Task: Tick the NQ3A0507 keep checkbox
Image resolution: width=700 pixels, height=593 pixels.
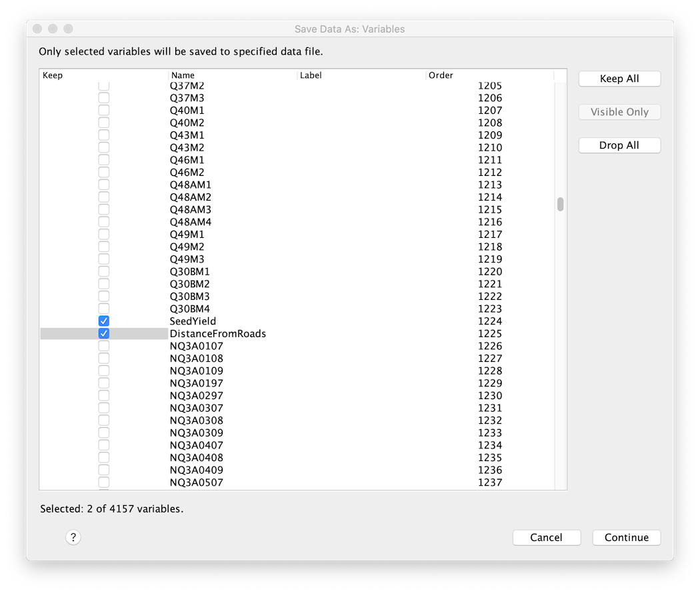Action: click(x=103, y=482)
